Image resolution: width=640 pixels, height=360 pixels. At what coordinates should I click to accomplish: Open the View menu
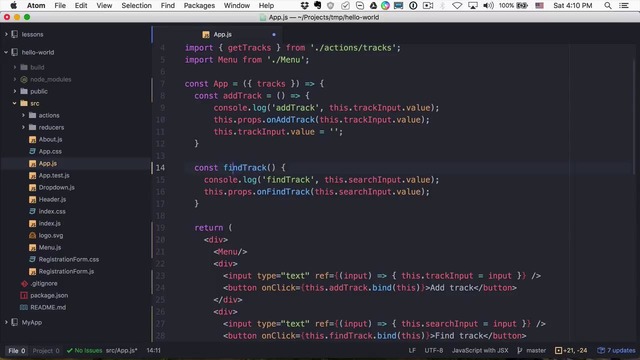click(104, 5)
